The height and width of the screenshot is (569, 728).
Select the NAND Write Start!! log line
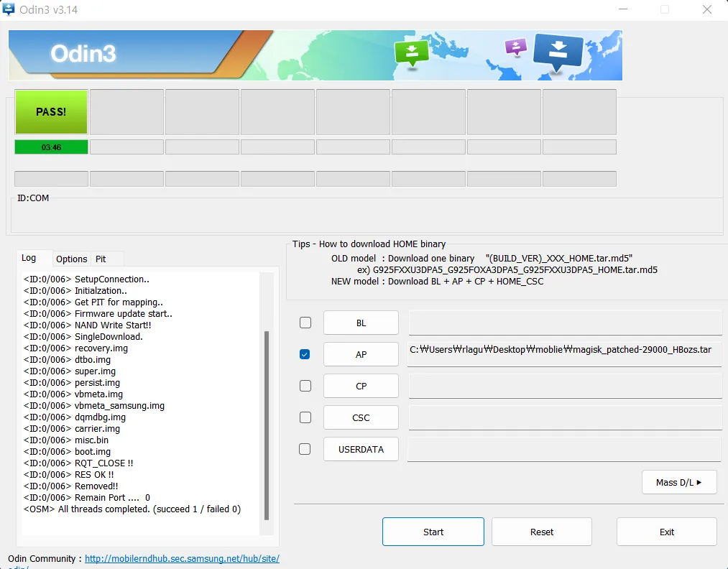(87, 325)
